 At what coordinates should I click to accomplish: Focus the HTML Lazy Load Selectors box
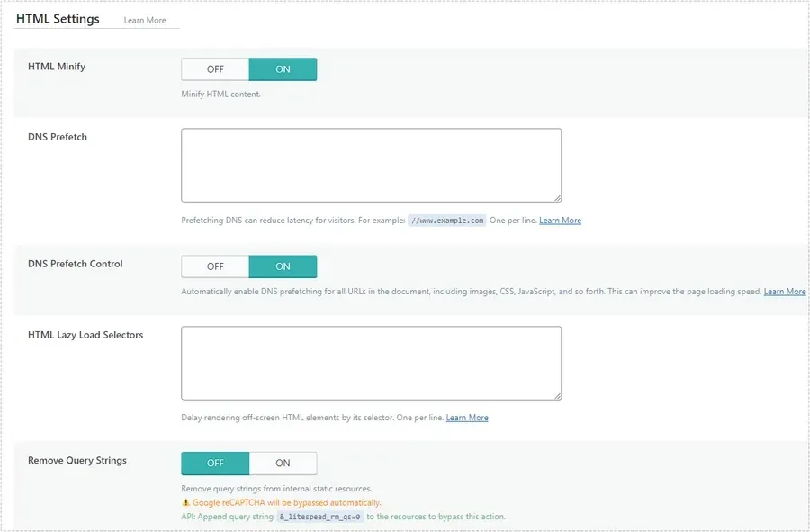(372, 363)
